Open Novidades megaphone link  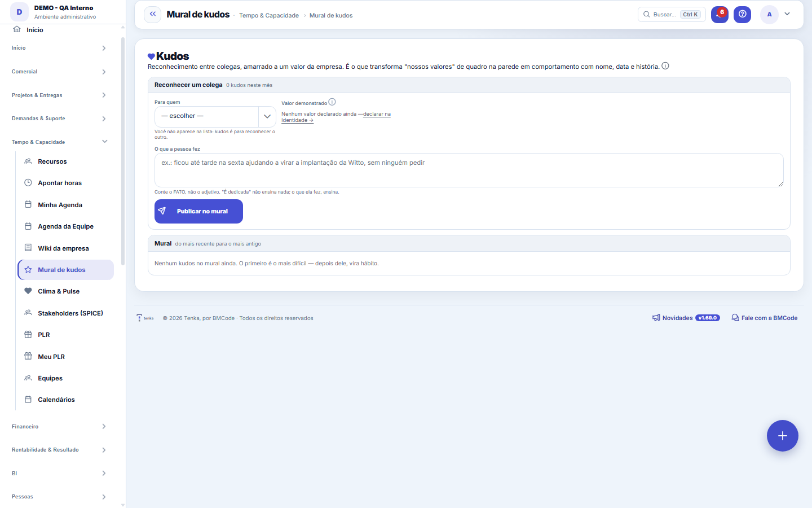pyautogui.click(x=686, y=318)
